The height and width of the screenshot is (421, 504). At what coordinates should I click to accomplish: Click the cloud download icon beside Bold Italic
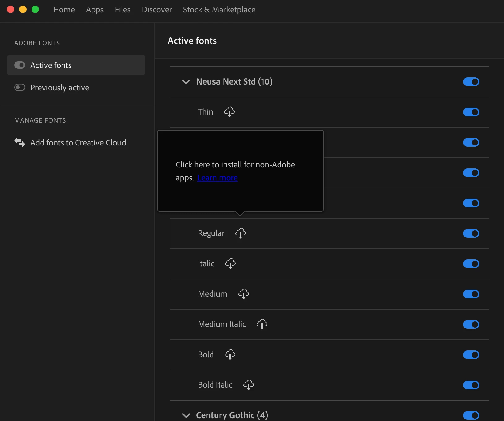click(x=249, y=385)
